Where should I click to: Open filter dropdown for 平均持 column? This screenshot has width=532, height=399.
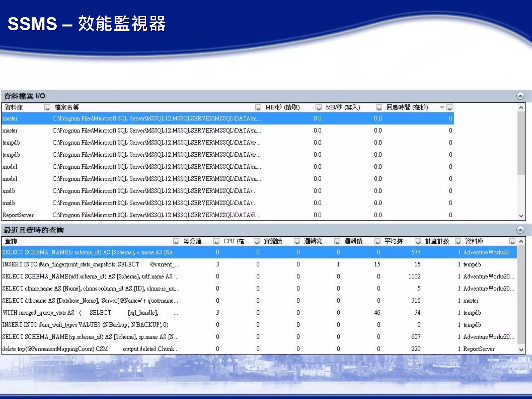coord(418,241)
